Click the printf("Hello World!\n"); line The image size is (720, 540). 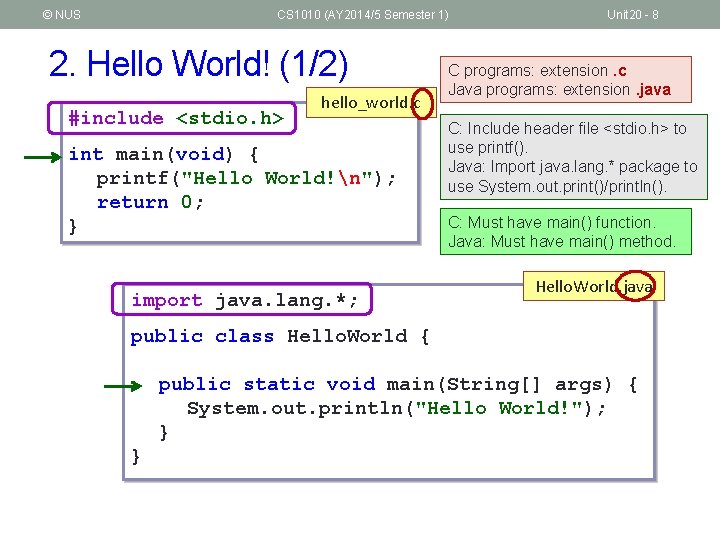pos(246,178)
